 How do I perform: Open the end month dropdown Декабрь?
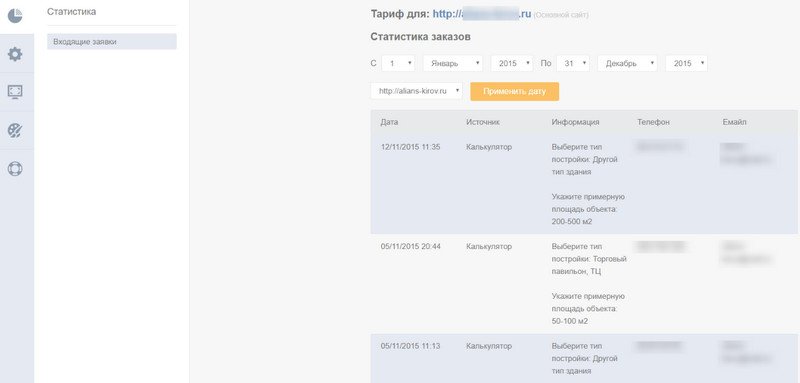coord(628,63)
